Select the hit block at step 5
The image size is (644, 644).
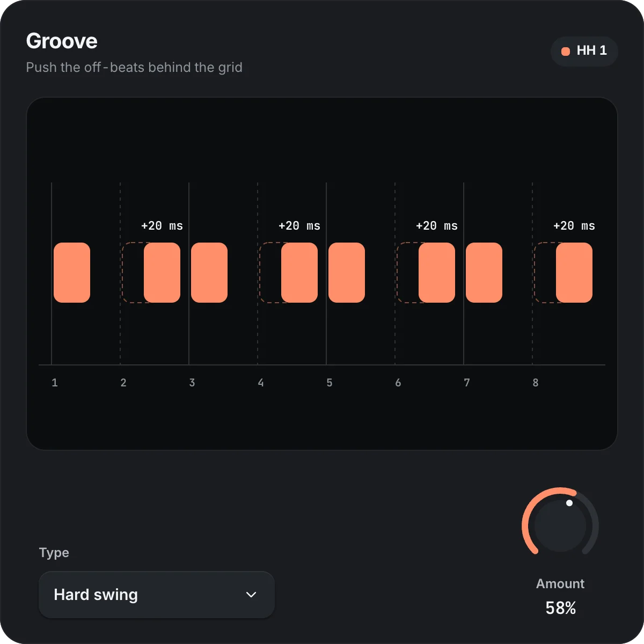[347, 273]
